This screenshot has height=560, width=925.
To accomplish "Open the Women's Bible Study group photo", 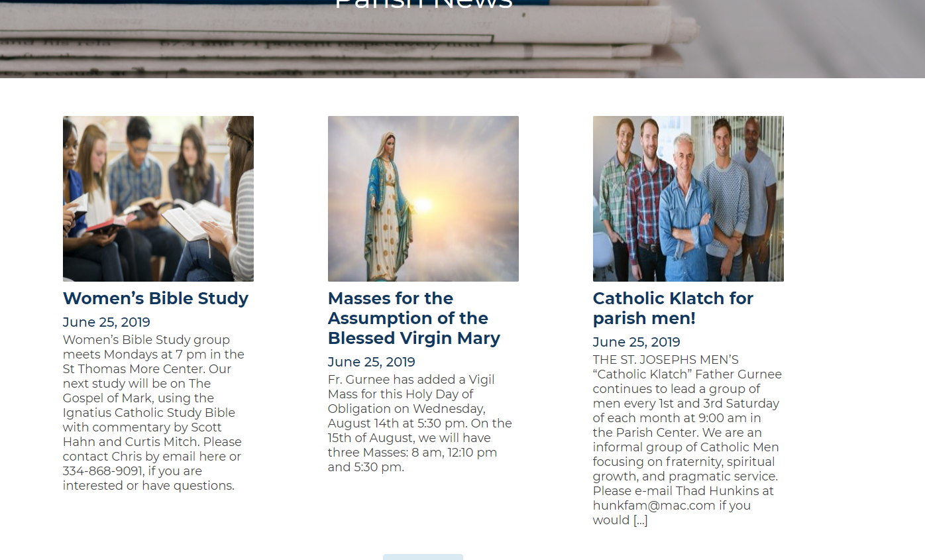I will click(x=158, y=199).
